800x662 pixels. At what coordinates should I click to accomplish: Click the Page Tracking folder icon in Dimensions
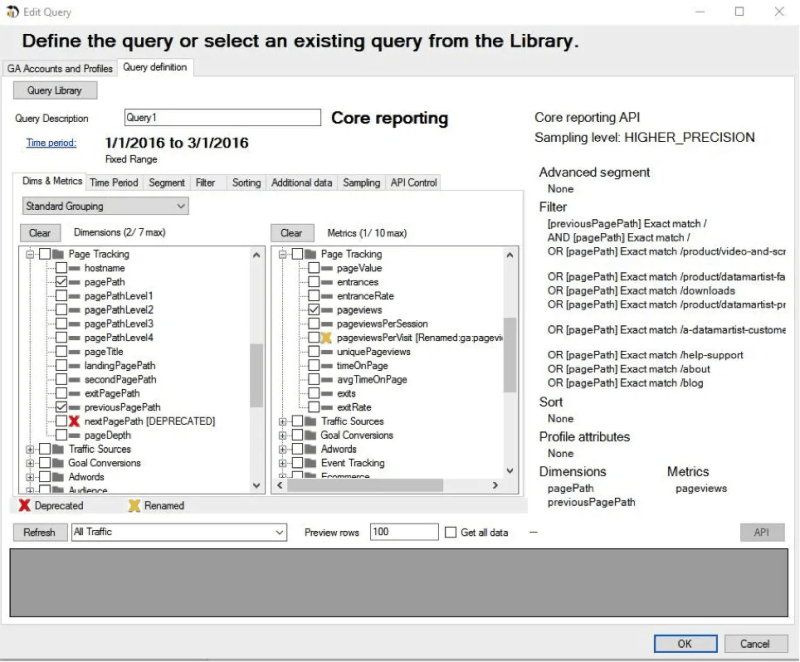(x=60, y=254)
